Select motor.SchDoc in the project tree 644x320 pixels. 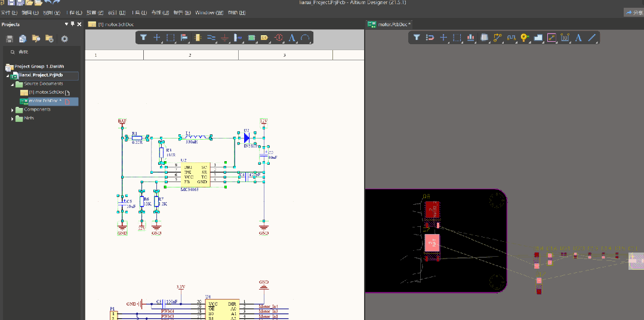point(48,93)
